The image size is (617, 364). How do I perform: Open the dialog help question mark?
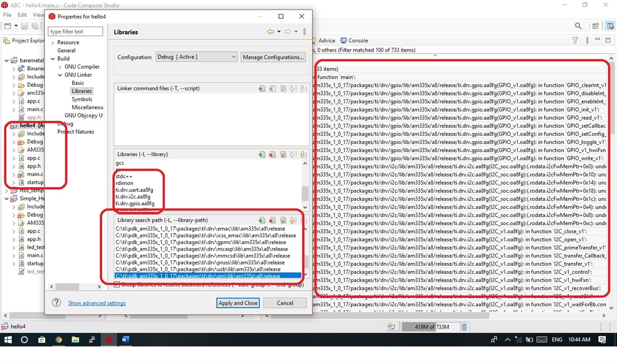point(57,302)
